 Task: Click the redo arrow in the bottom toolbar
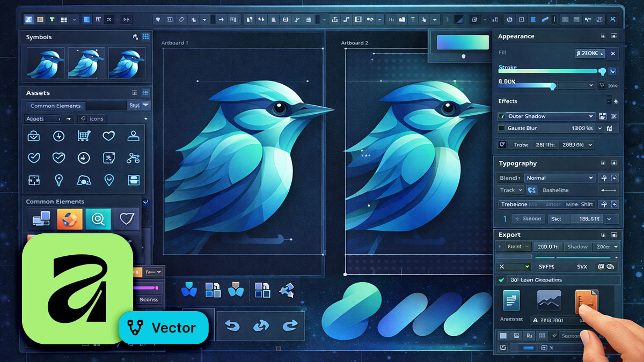point(290,326)
